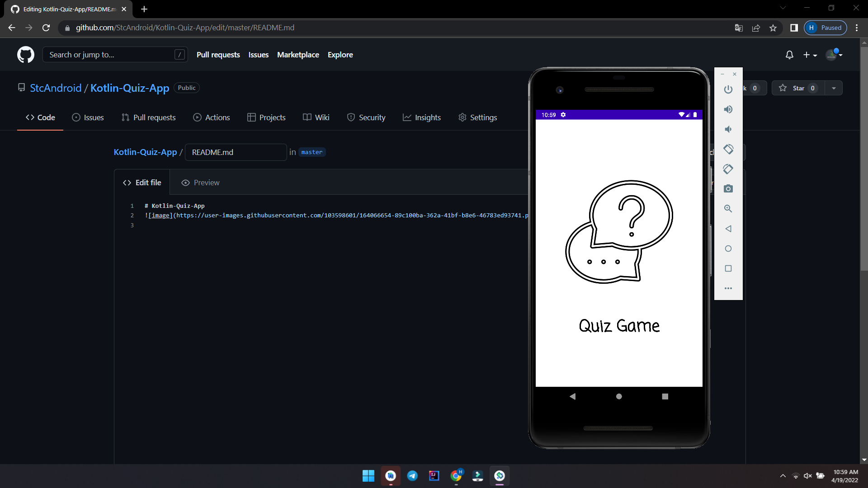Viewport: 868px width, 488px height.
Task: Click emulator volume down icon
Action: click(728, 129)
